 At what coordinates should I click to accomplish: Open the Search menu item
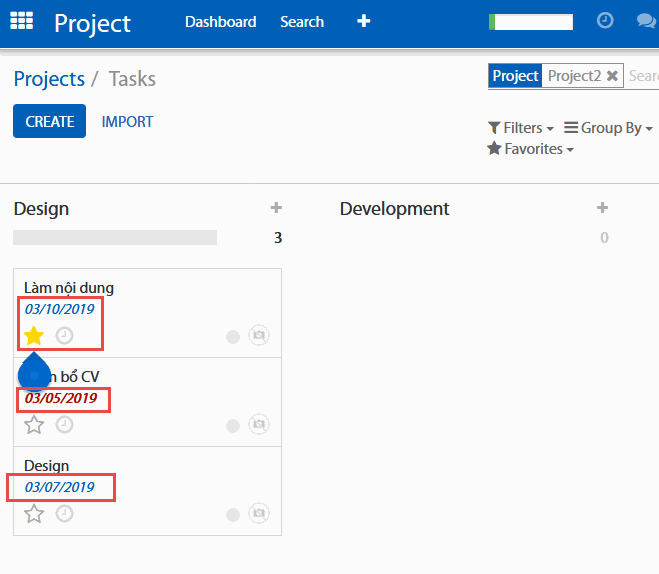pyautogui.click(x=302, y=22)
